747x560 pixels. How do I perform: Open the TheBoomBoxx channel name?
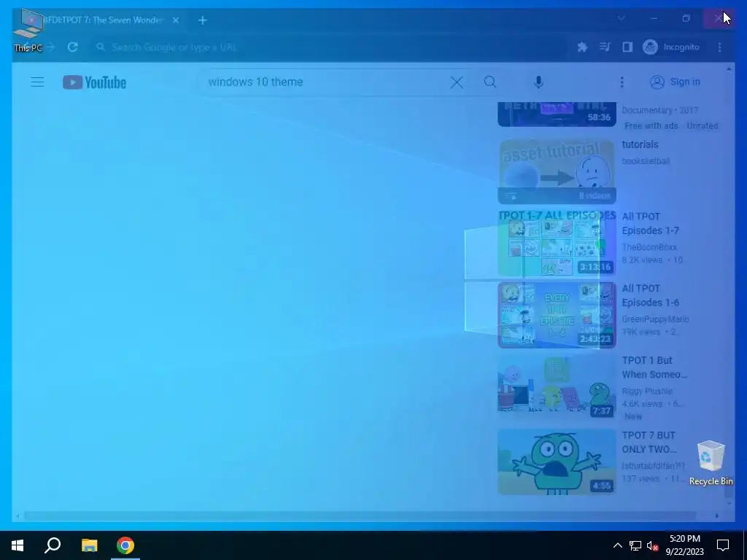pos(649,247)
